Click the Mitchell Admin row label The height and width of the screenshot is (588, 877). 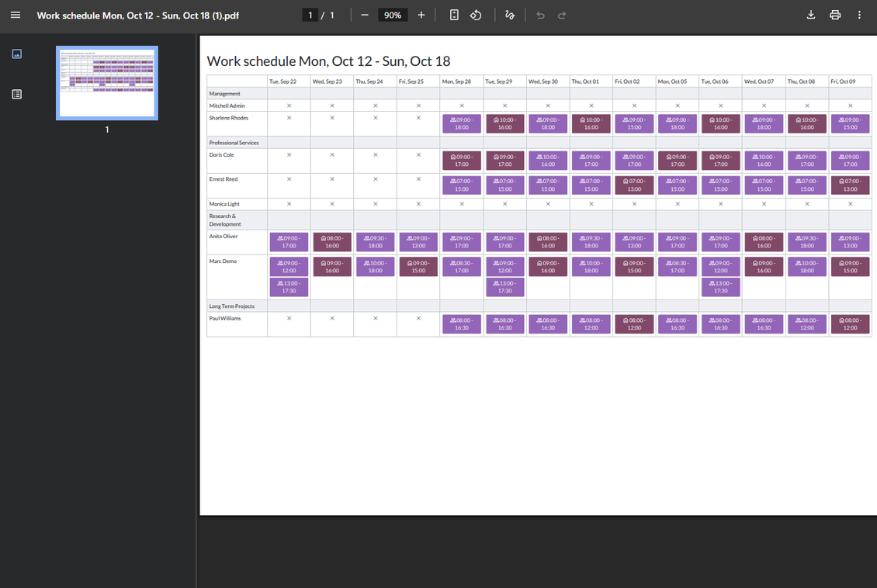(227, 105)
